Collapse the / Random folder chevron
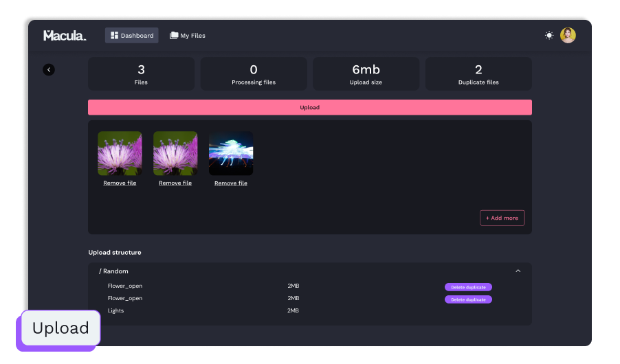Viewport: 620px width, 364px height. (x=518, y=271)
